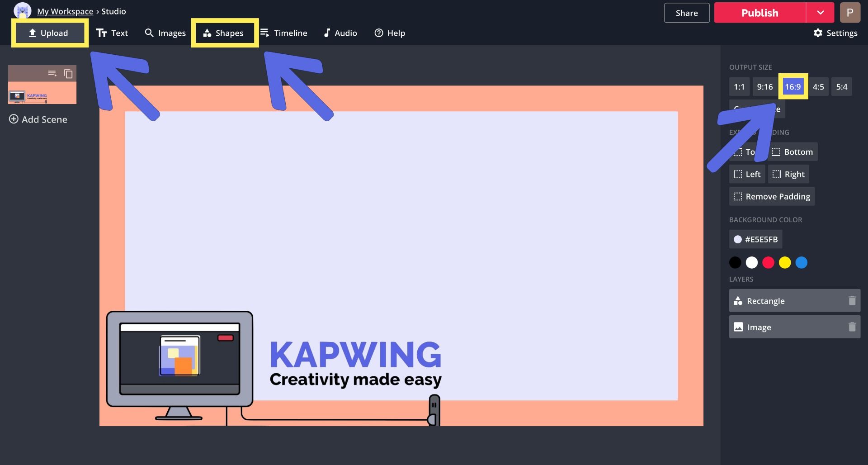This screenshot has height=465, width=868.
Task: Expand the Publish dropdown arrow
Action: tap(820, 13)
